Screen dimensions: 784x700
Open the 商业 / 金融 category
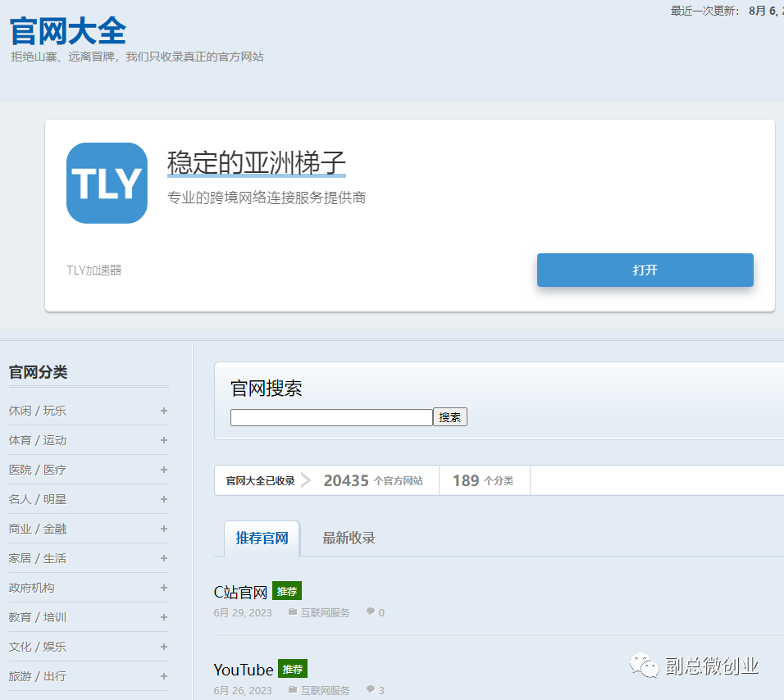tap(38, 529)
